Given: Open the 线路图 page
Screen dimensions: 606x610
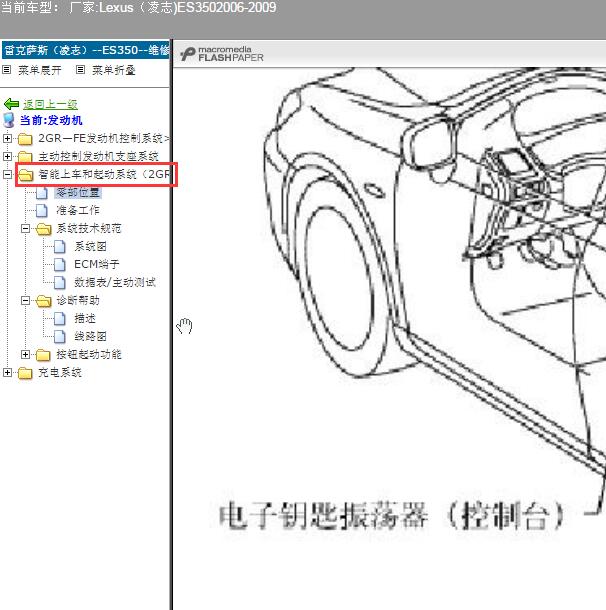Looking at the screenshot, I should pos(90,336).
